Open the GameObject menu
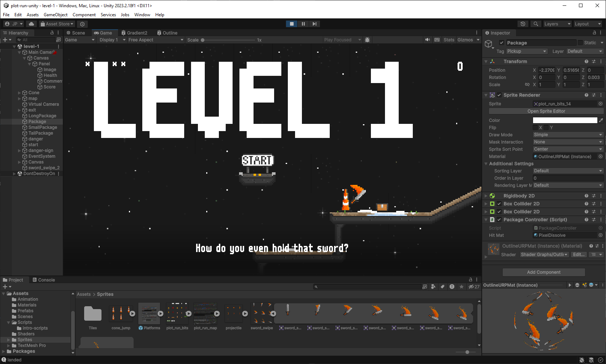 (55, 15)
